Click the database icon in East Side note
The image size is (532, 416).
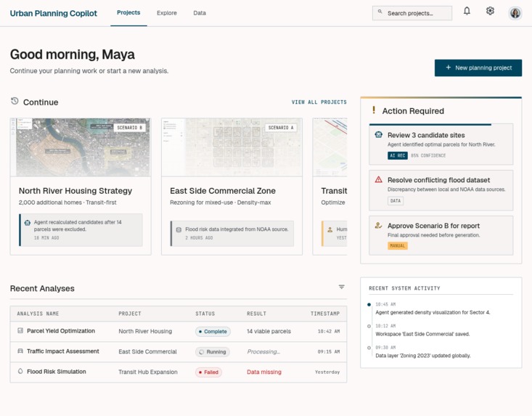[x=179, y=229]
